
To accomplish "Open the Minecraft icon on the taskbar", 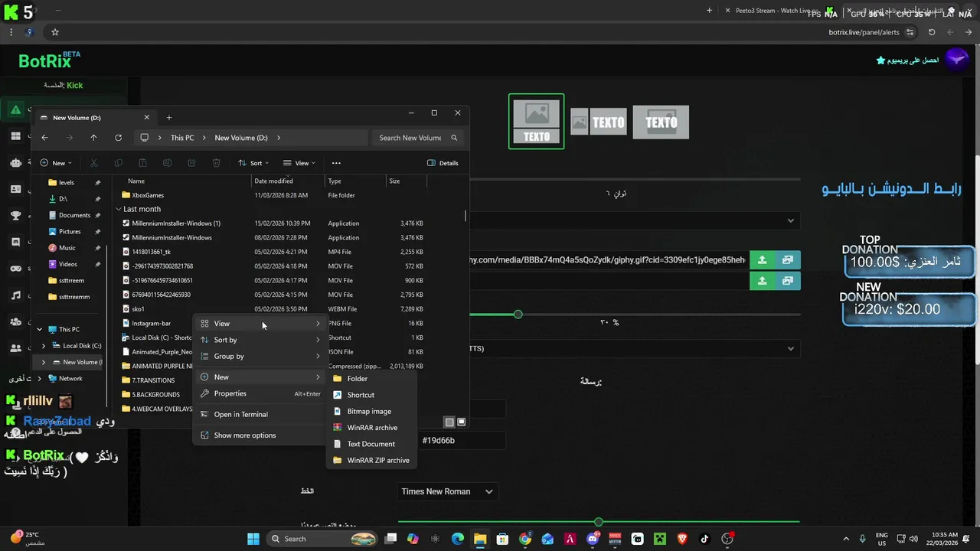I will pos(660,539).
